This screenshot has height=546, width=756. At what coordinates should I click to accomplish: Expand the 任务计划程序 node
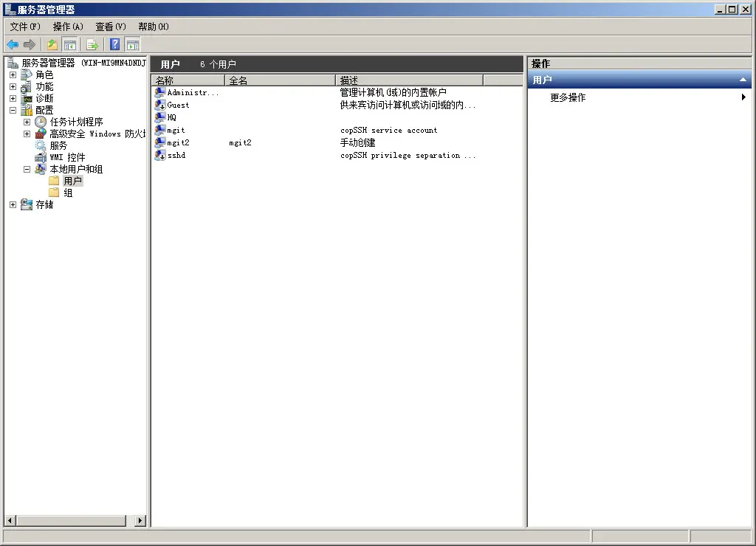click(27, 122)
